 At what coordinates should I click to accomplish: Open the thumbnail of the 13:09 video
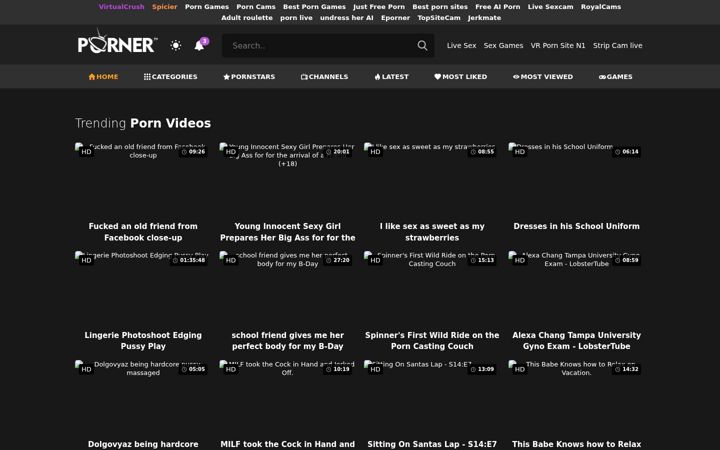[x=432, y=397]
